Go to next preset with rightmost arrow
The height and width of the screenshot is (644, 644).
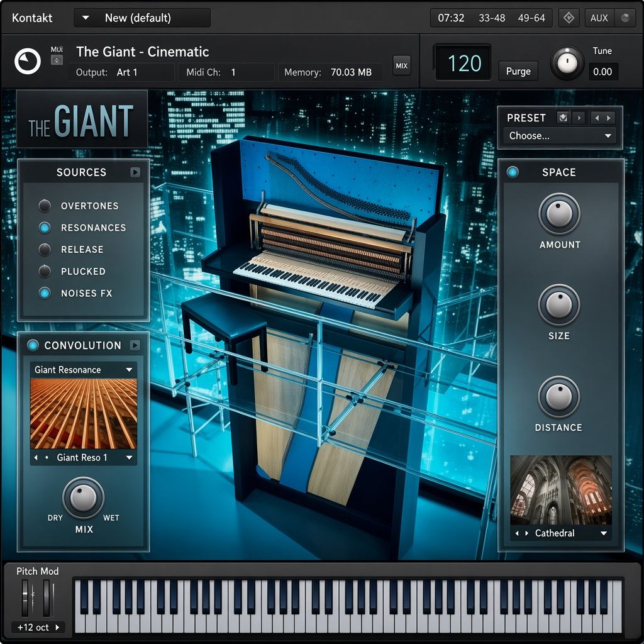pyautogui.click(x=609, y=118)
